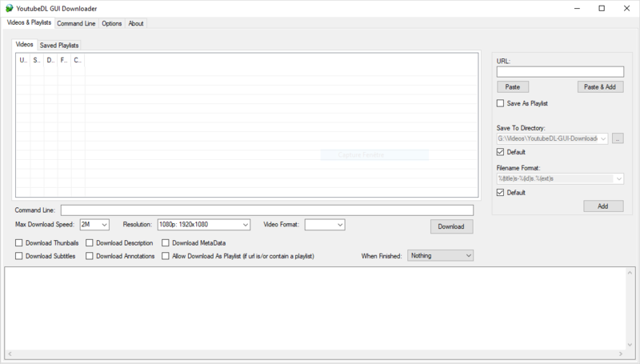
Task: Select the Videos & Playlists tab
Action: [29, 22]
